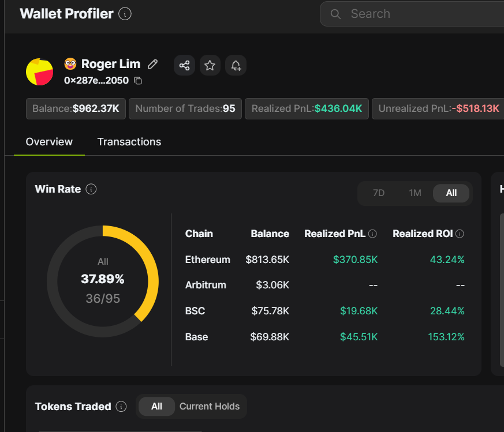Click BSC realized PnL $19.68K

pos(359,311)
